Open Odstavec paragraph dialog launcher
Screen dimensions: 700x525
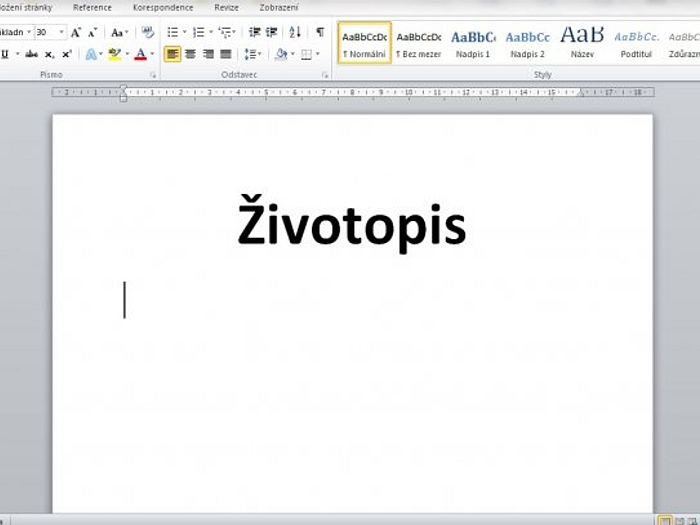pos(326,75)
